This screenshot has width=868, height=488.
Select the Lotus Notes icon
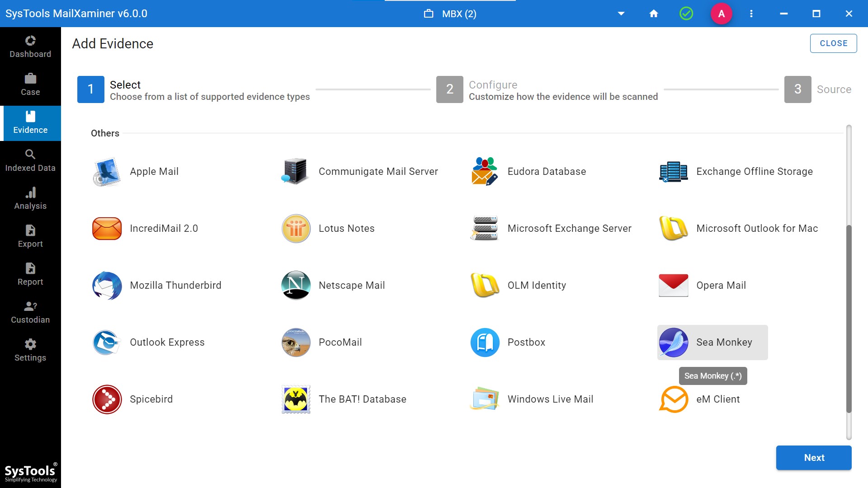pos(296,229)
